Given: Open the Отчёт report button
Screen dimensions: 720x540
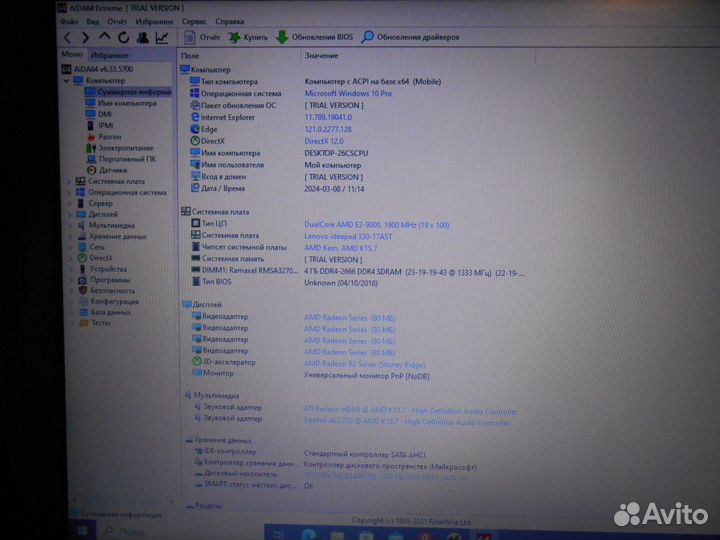Looking at the screenshot, I should click(202, 37).
